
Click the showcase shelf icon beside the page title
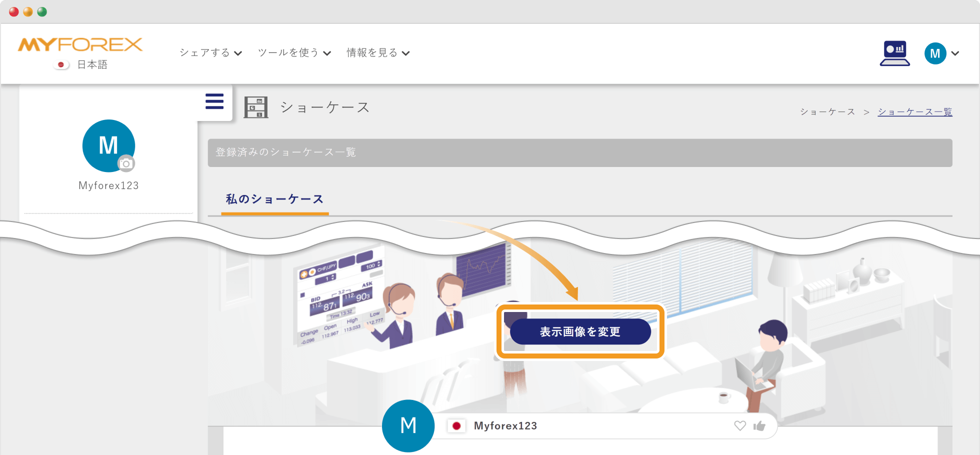pos(256,106)
